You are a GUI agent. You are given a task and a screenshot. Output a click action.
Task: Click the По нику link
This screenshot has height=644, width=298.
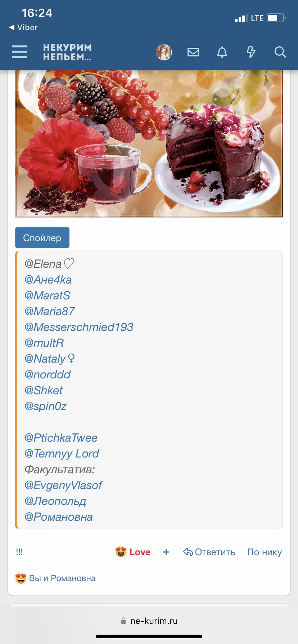265,552
